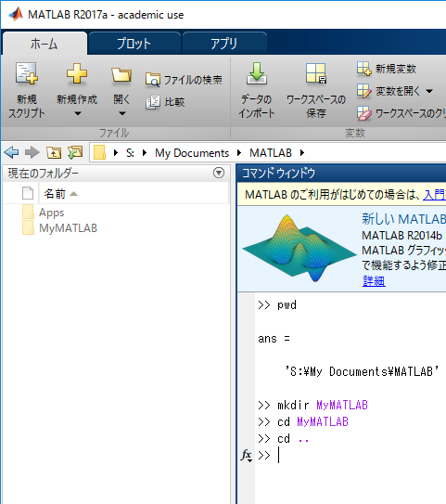Expand the 新規作成 dropdown arrow
This screenshot has width=446, height=504.
78,113
